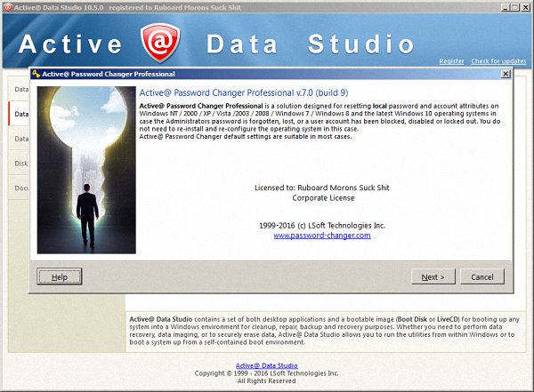Select the third Data tab in sidebar
The height and width of the screenshot is (392, 534).
[20, 139]
